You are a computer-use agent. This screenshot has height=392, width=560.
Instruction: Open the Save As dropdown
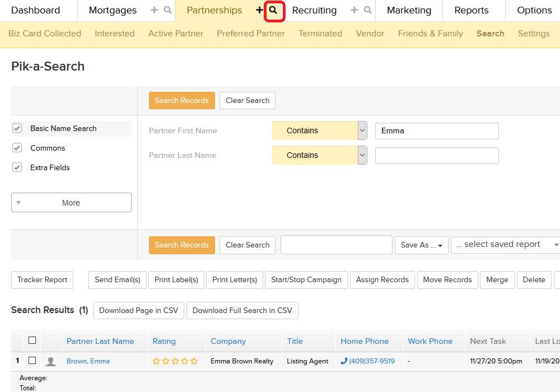coord(422,245)
